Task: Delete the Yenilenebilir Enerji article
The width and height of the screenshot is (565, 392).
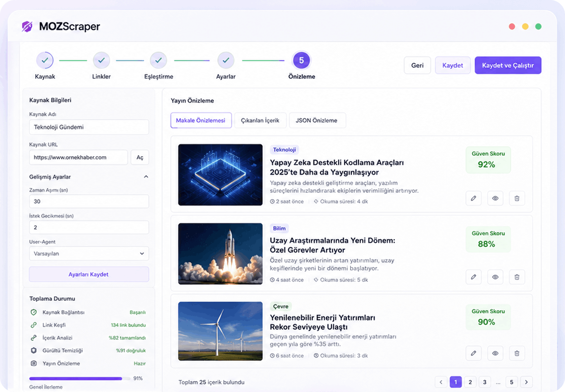Action: (x=517, y=353)
